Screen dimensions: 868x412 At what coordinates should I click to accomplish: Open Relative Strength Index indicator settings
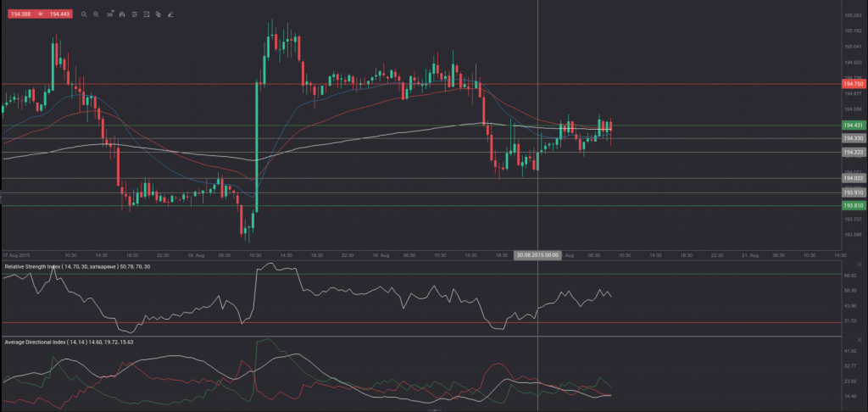click(76, 267)
